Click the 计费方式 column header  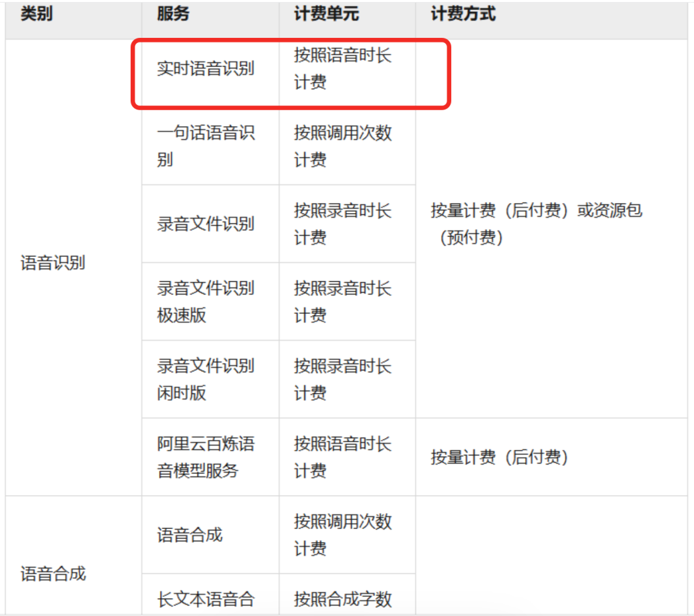point(463,14)
